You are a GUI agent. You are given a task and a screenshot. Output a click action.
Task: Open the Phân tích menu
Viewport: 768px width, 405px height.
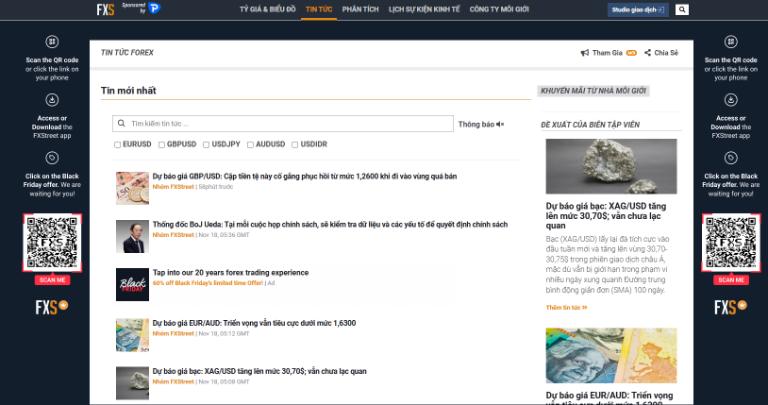(x=358, y=9)
